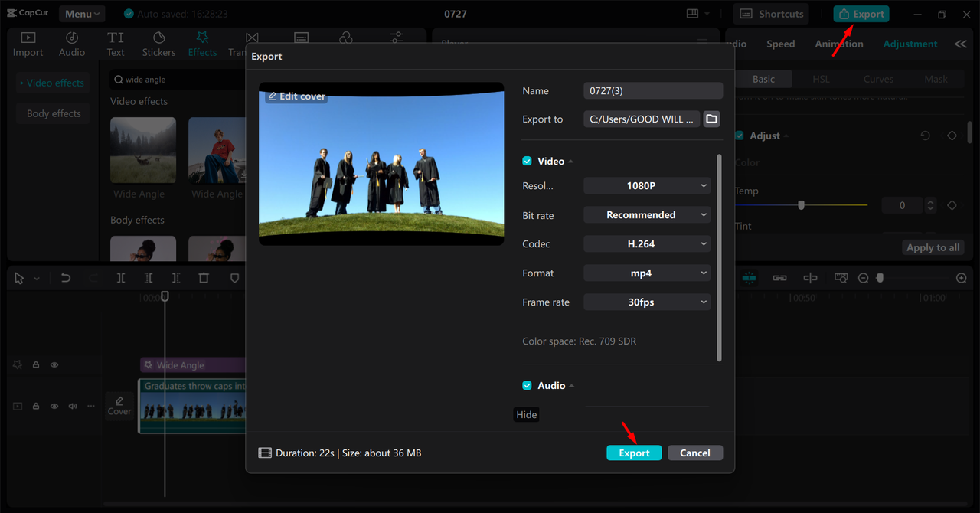Click the Delete right split tool
Screen dimensions: 980x513
tap(176, 278)
